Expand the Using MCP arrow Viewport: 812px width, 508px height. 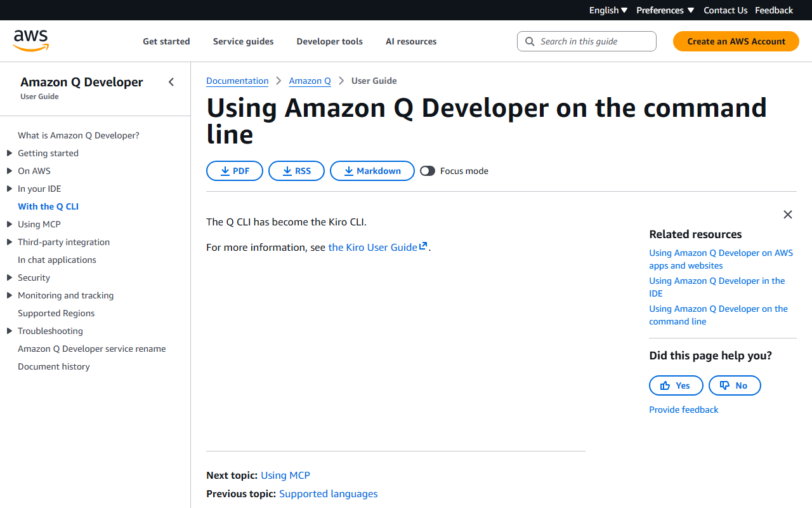coord(9,224)
